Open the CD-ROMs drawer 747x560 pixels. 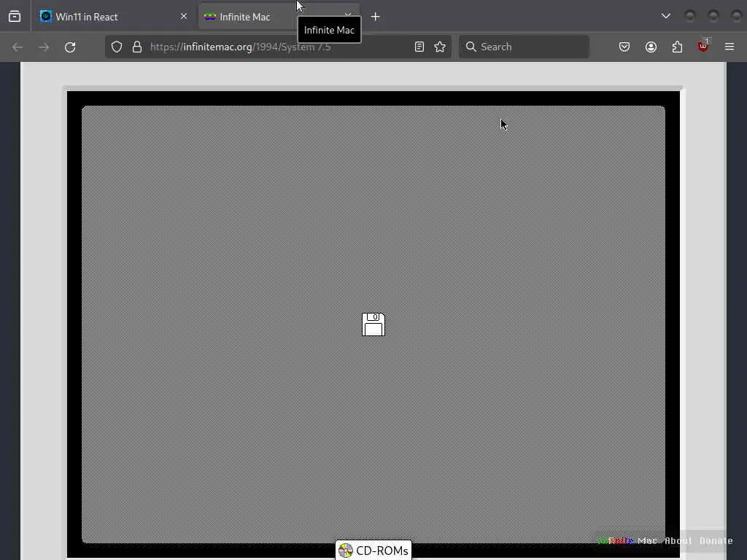[x=373, y=551]
